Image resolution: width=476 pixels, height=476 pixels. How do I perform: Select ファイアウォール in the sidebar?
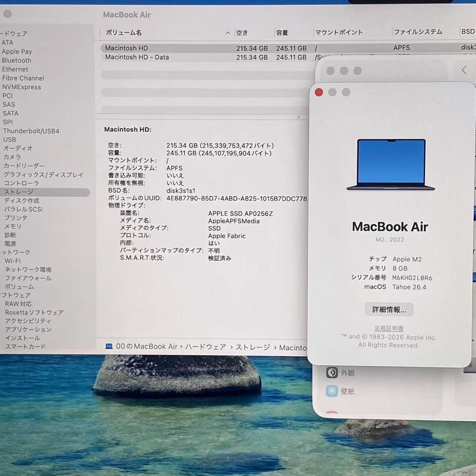[28, 278]
